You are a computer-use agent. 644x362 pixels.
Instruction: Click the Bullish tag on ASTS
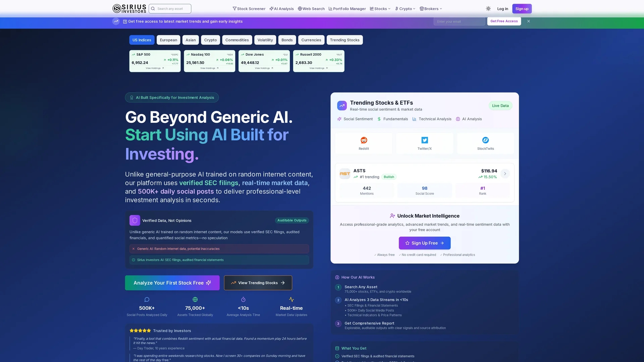click(389, 177)
